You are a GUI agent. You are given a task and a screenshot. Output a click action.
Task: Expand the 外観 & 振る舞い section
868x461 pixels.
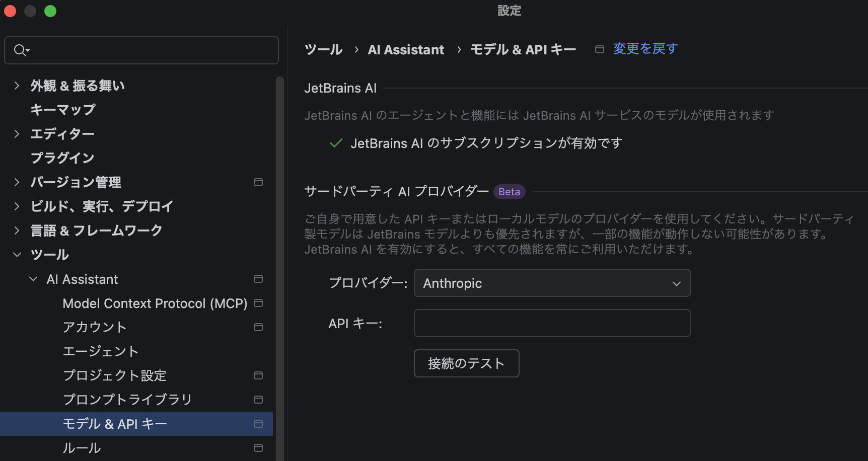pos(17,86)
